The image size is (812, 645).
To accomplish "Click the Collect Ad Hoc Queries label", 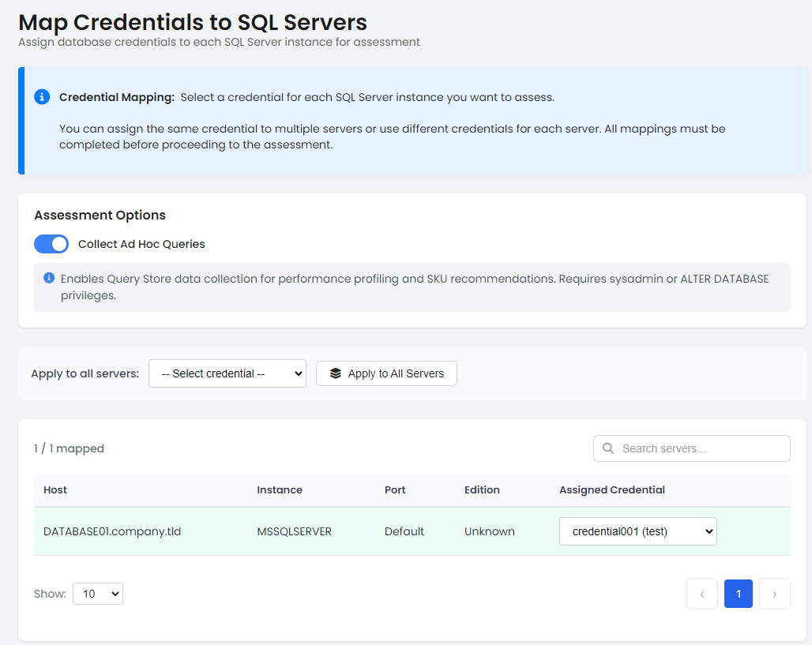I will click(141, 244).
